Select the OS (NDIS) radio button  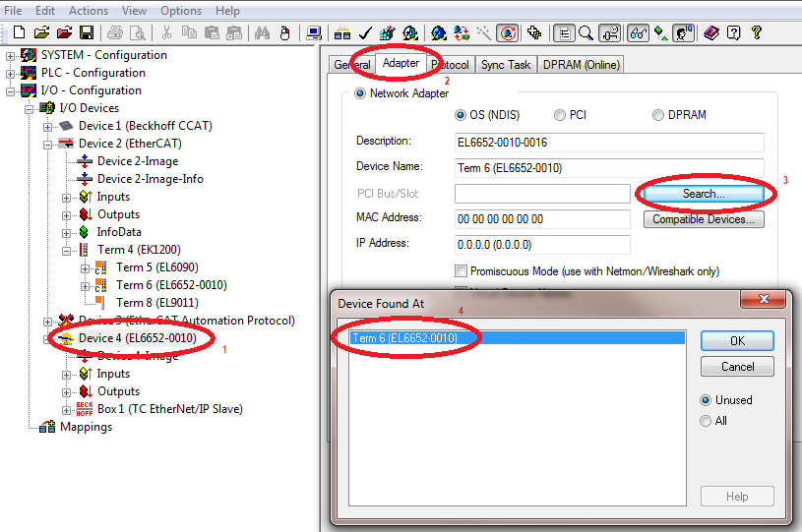(x=461, y=115)
